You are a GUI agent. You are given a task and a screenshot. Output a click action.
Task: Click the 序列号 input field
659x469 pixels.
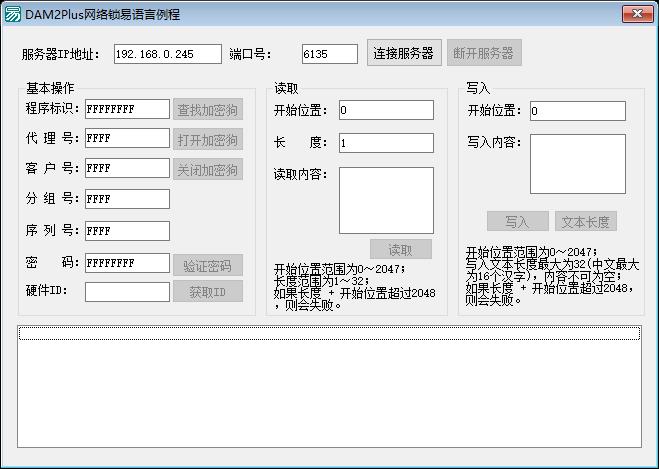(127, 231)
